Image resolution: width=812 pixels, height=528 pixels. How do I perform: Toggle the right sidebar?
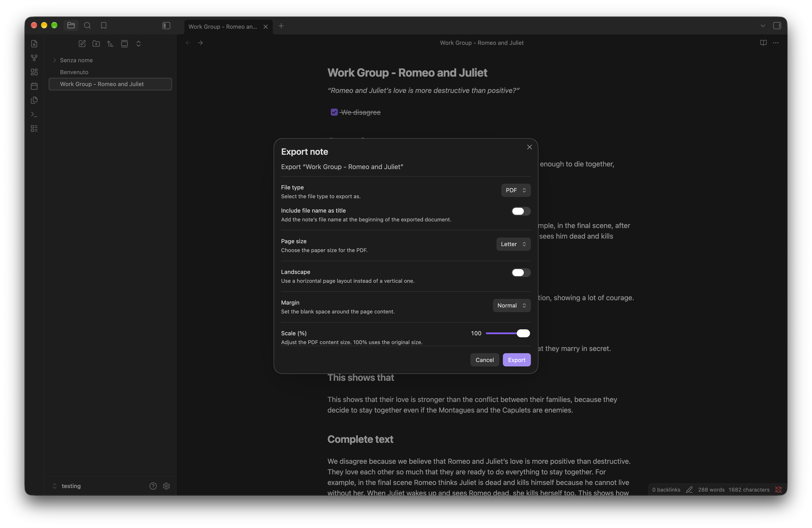click(x=777, y=26)
